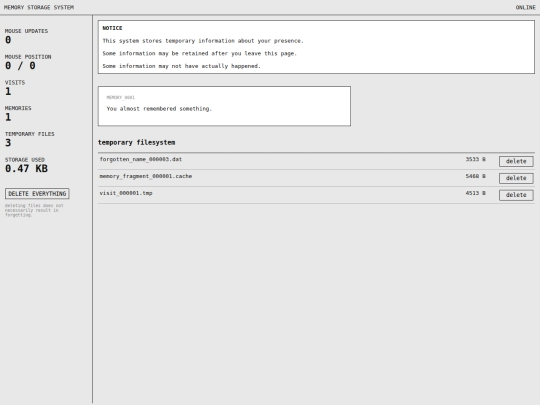Click the MEMORIES label

(18, 108)
